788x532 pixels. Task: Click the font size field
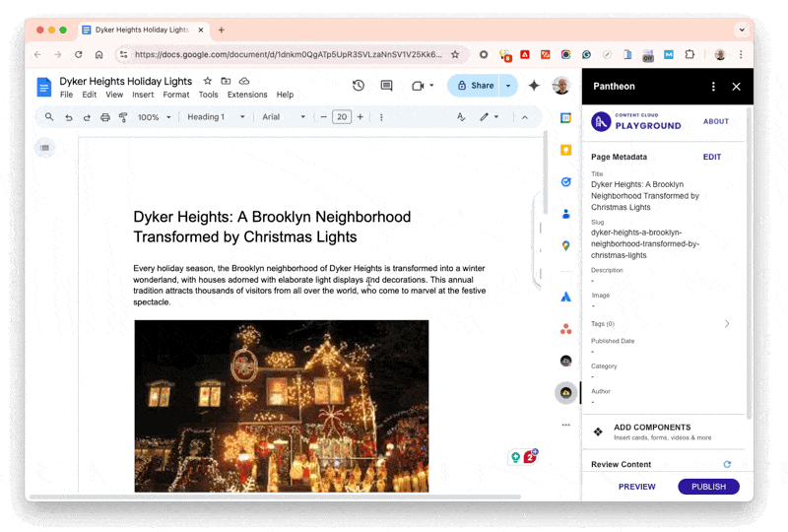(x=342, y=117)
